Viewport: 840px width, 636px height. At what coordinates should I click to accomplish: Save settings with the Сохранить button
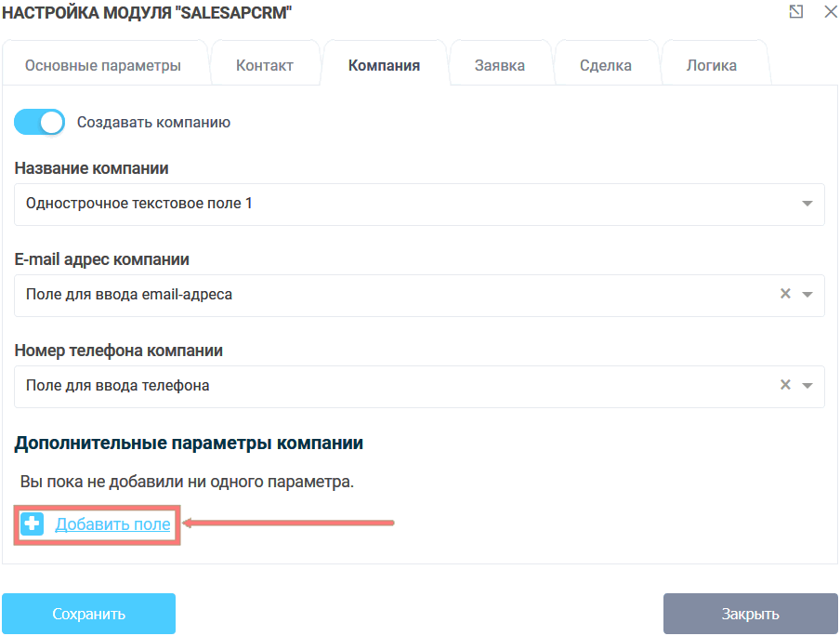(88, 613)
